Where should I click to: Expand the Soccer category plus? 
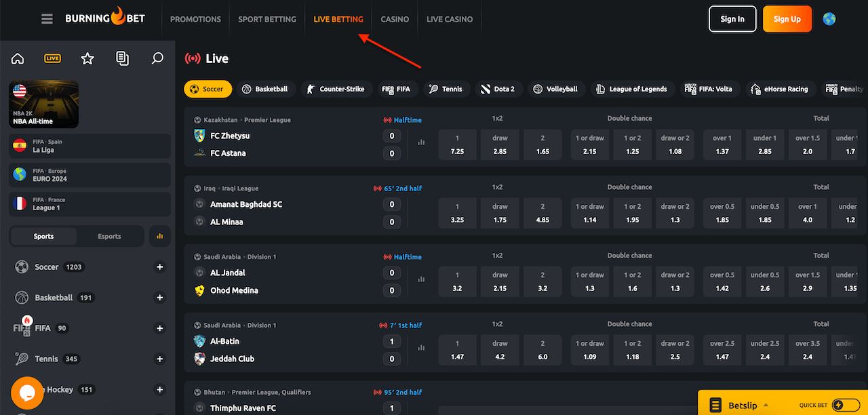tap(160, 267)
